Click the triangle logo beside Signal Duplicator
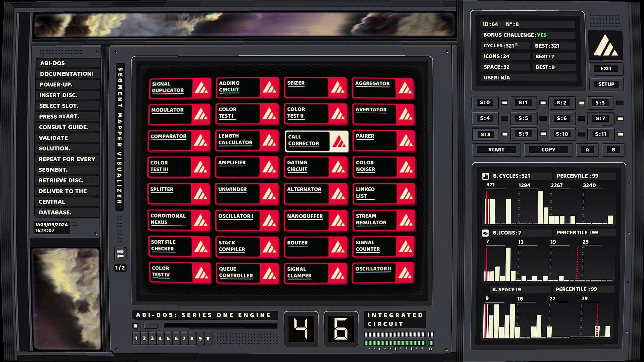This screenshot has width=644, height=362. (x=201, y=88)
